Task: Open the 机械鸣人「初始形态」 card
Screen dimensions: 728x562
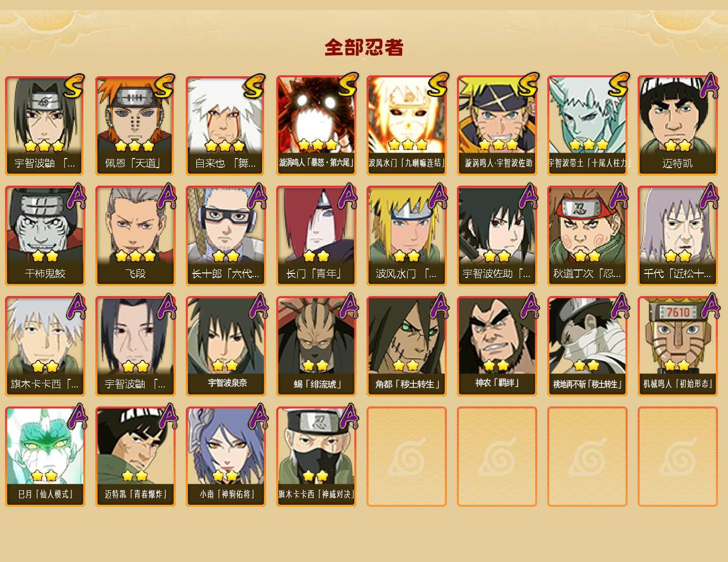Action: 678,346
